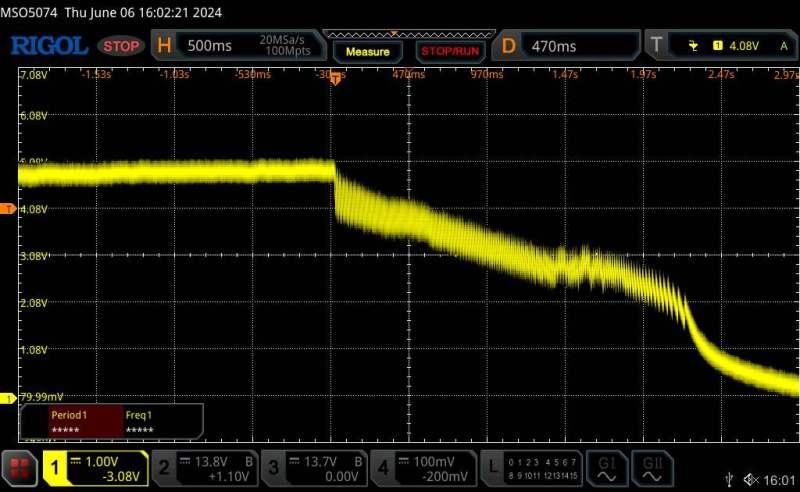Click the trigger level marker at 4.08V
This screenshot has height=492, width=800.
coord(9,208)
